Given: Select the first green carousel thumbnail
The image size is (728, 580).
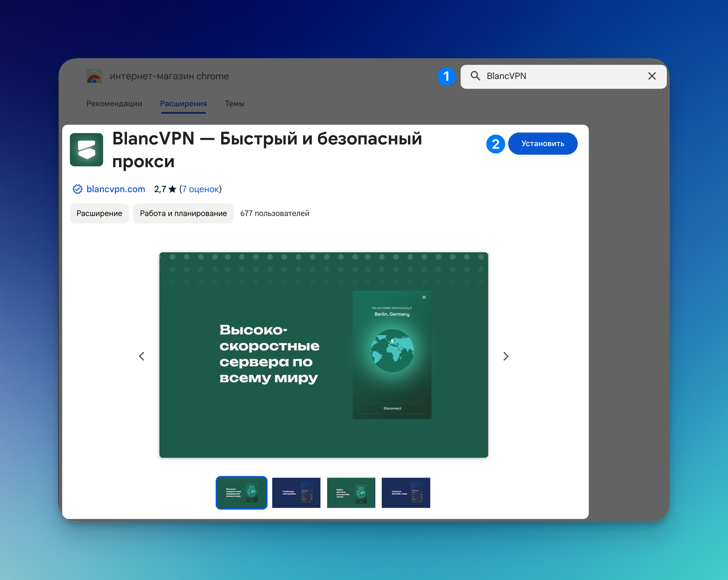Looking at the screenshot, I should (x=241, y=493).
